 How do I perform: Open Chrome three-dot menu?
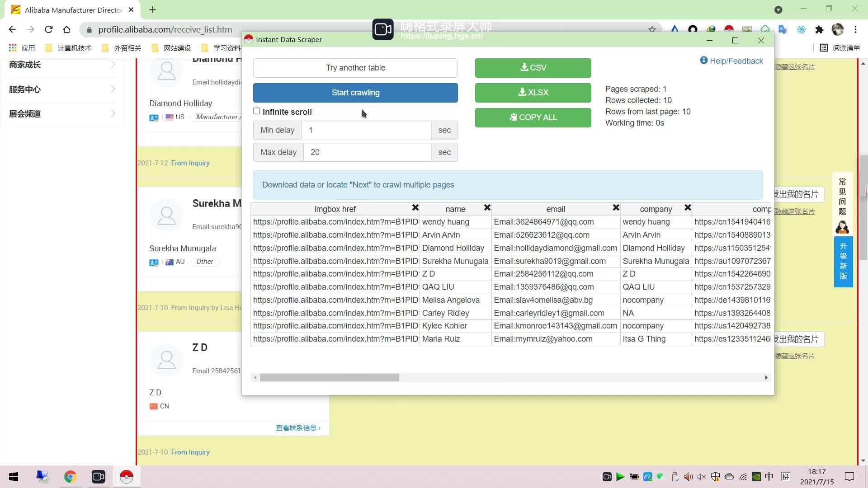(x=855, y=29)
